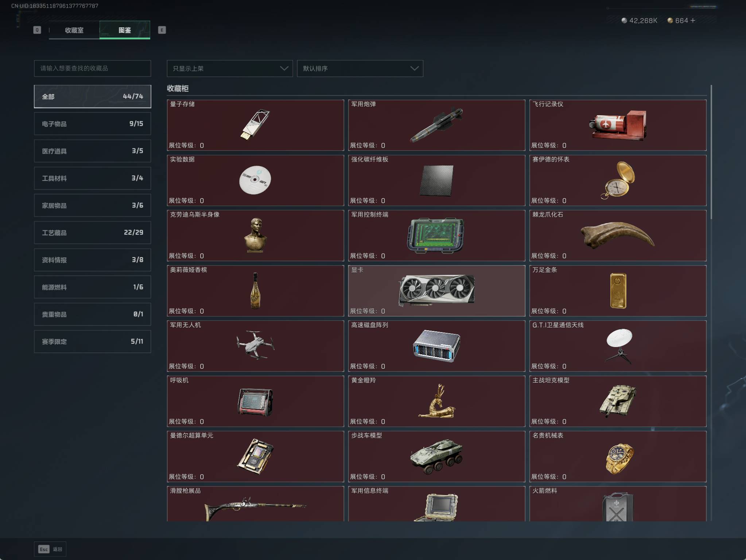746x560 pixels.
Task: Click the collectible search input field
Action: (x=92, y=69)
